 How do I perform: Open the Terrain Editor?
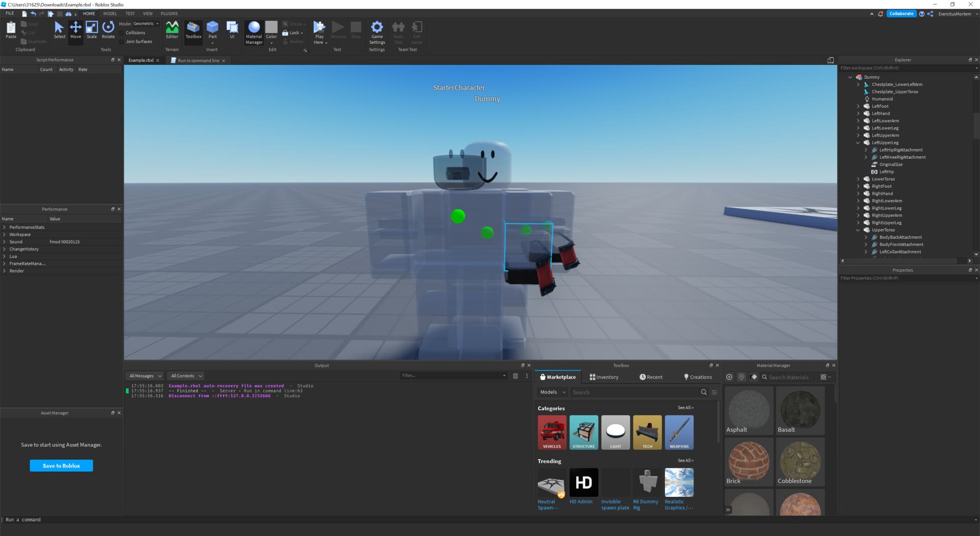pyautogui.click(x=171, y=30)
